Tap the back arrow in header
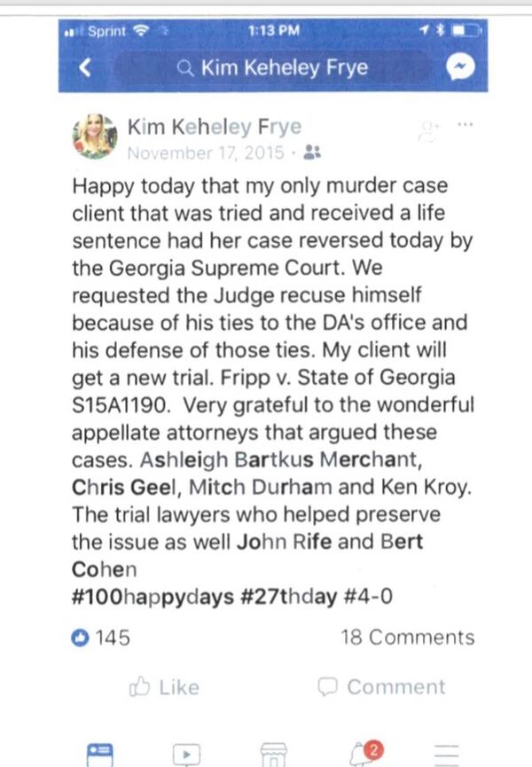 click(85, 67)
